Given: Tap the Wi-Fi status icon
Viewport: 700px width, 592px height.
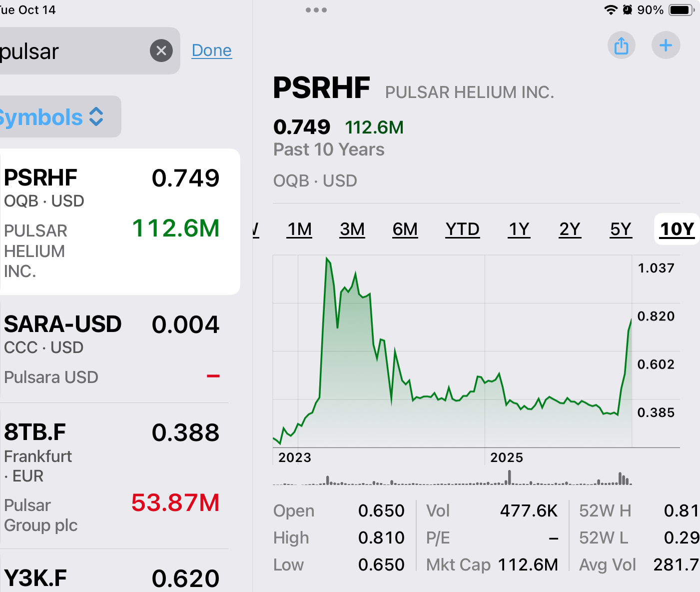Looking at the screenshot, I should pyautogui.click(x=611, y=10).
